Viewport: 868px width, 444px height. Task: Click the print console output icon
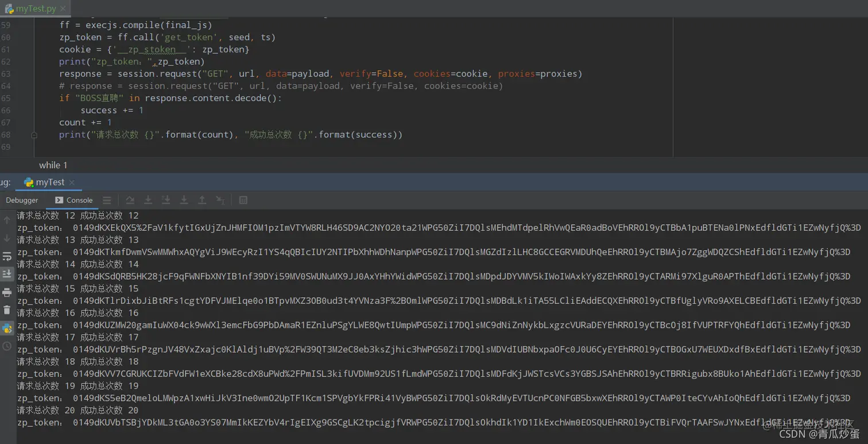tap(7, 292)
